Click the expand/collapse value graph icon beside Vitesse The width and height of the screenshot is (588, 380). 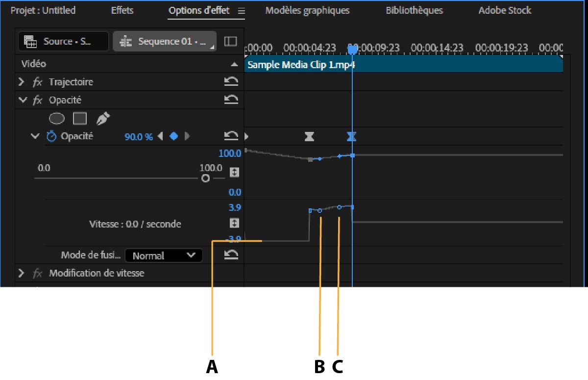coord(234,223)
